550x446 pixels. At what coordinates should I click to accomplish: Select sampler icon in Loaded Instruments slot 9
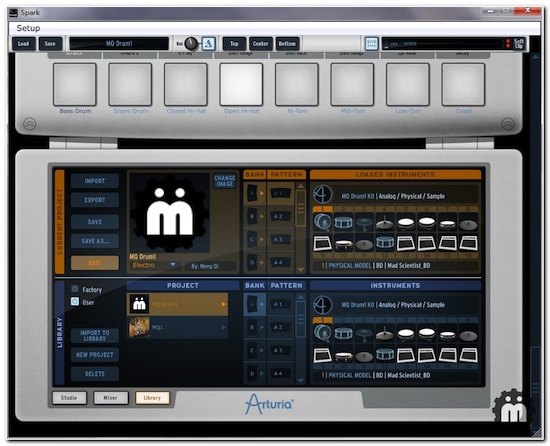322,243
